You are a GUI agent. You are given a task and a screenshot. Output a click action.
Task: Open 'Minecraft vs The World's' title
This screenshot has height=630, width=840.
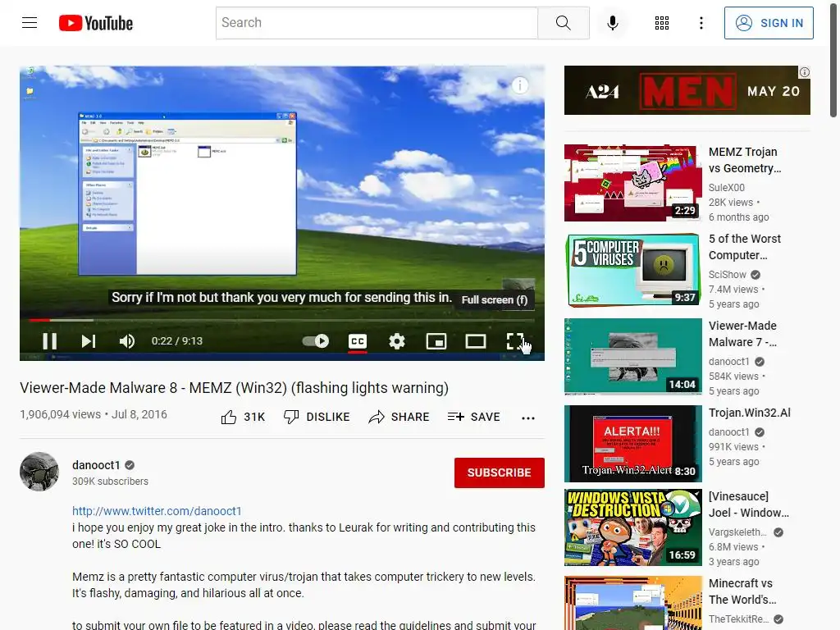[742, 591]
